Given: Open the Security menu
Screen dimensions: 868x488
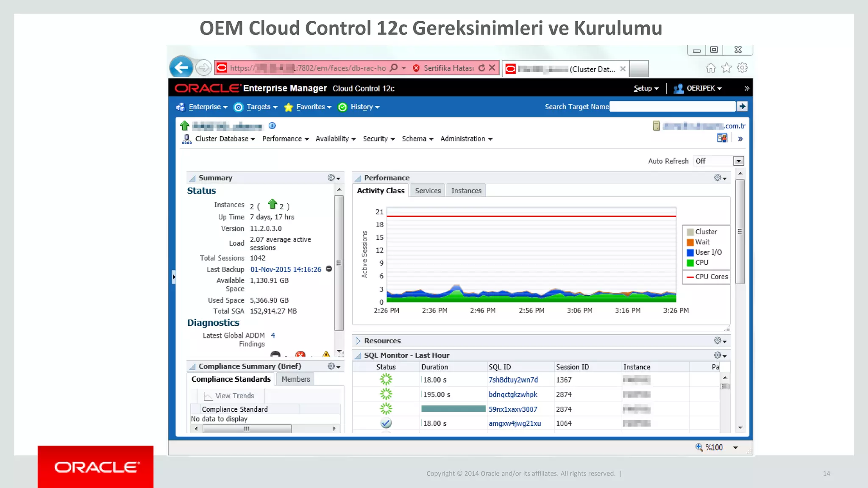Looking at the screenshot, I should point(378,139).
